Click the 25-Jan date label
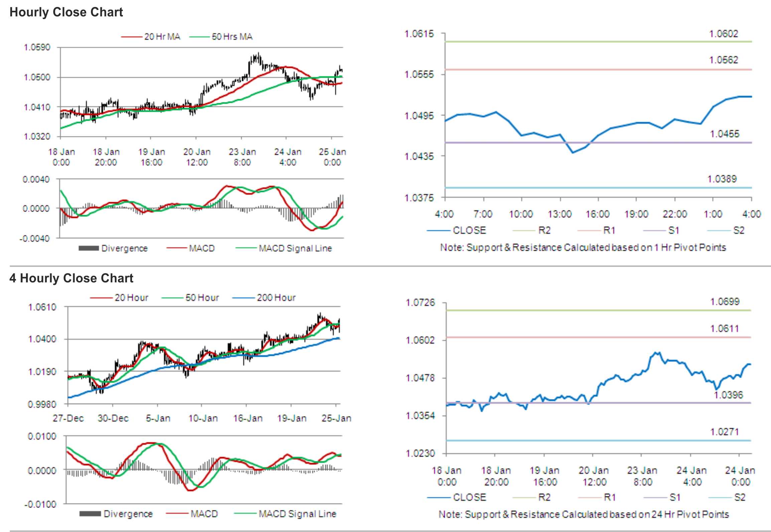Image resolution: width=771 pixels, height=532 pixels. click(336, 418)
